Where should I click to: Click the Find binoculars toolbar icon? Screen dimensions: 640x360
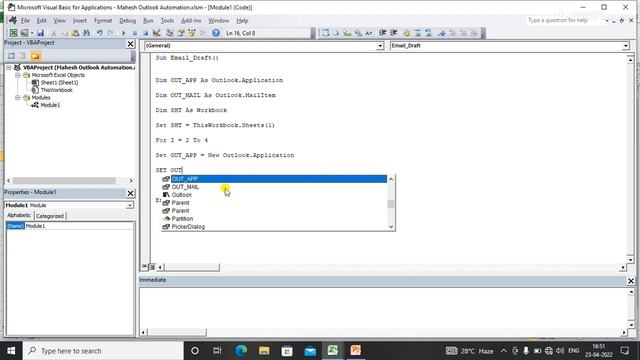coord(87,33)
